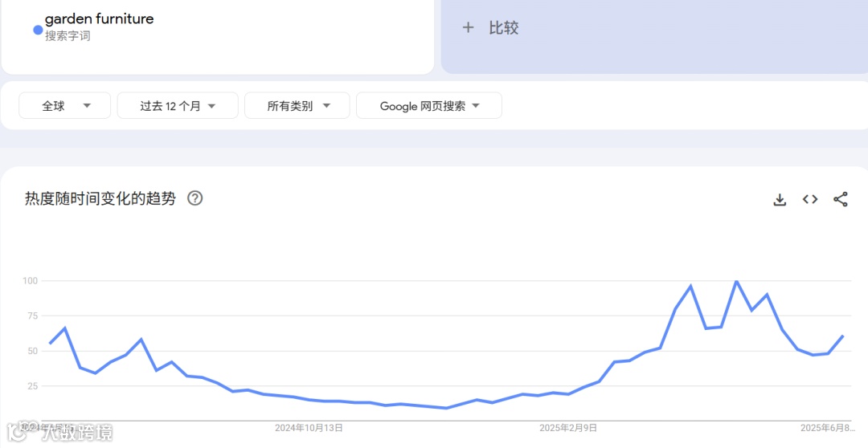Download the trend chart data as CSV
This screenshot has height=448, width=868.
(x=780, y=200)
